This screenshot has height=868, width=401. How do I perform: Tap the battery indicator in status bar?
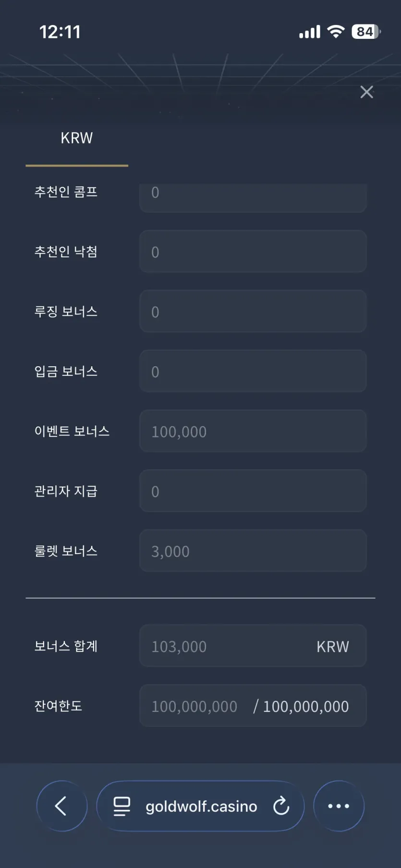366,32
